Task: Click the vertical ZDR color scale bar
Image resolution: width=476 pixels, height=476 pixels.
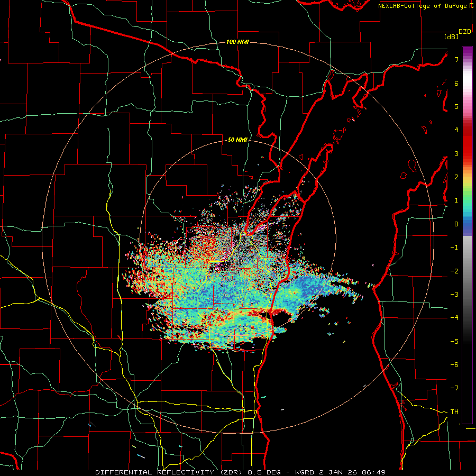Action: point(467,235)
